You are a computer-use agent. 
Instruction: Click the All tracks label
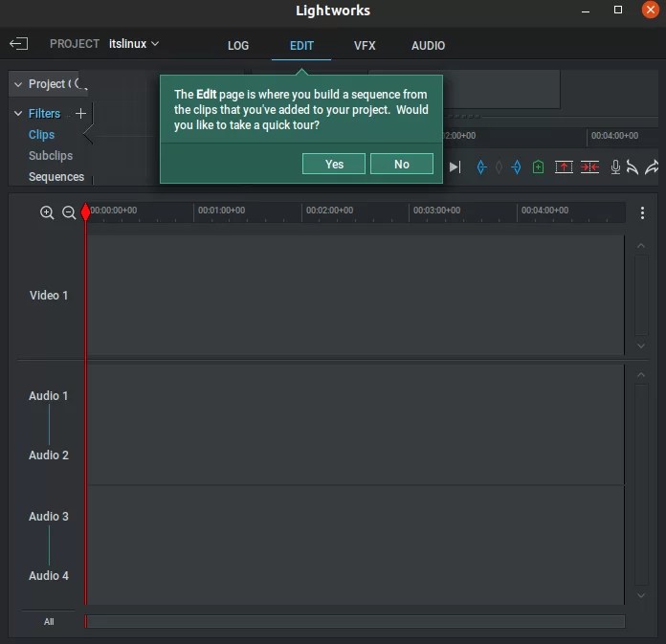coord(49,622)
